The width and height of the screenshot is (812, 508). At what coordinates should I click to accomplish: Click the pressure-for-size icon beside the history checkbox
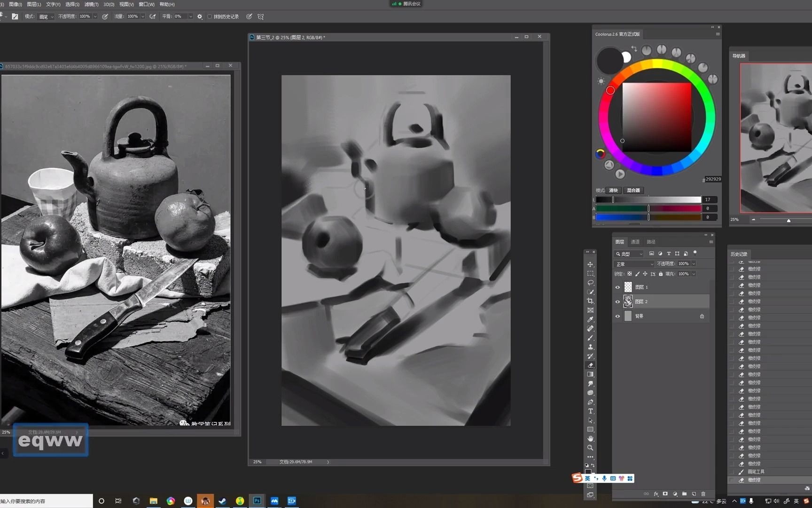249,16
